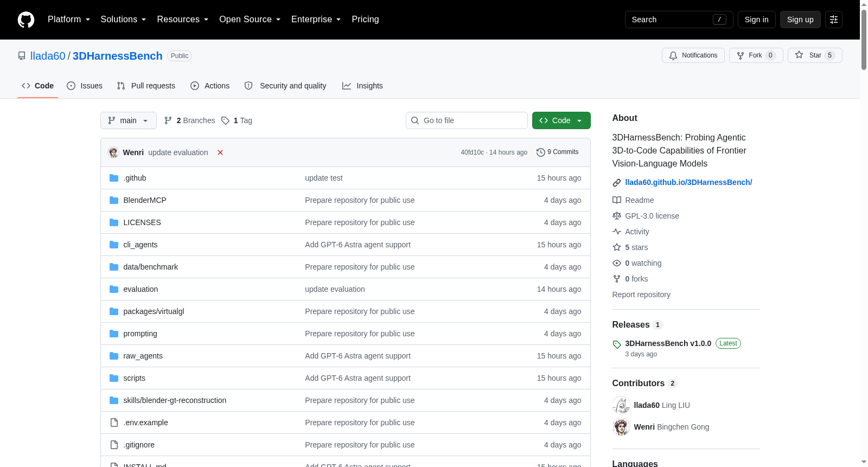Click the .env.example file icon
Screen dimensions: 868x467
point(114,423)
